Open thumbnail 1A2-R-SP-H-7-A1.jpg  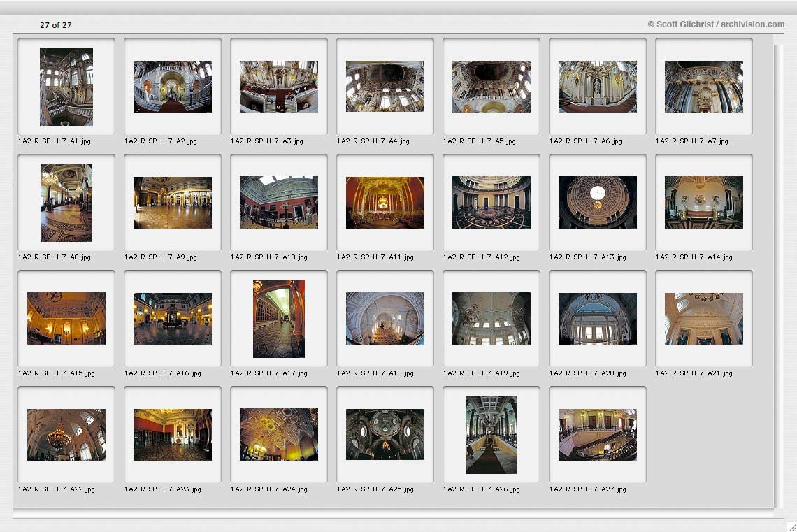[66, 87]
